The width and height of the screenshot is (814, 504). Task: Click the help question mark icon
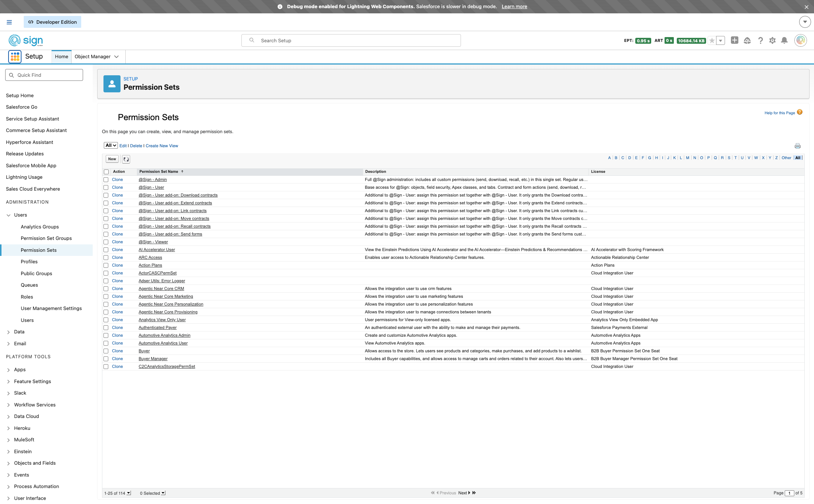tap(761, 40)
